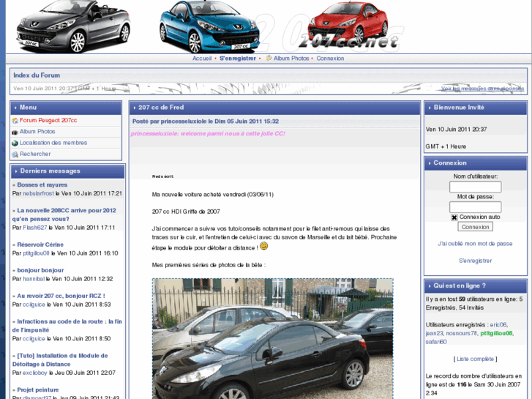Select Album Photos in the side Menu
Viewport: 532px width, 399px height.
coord(37,132)
